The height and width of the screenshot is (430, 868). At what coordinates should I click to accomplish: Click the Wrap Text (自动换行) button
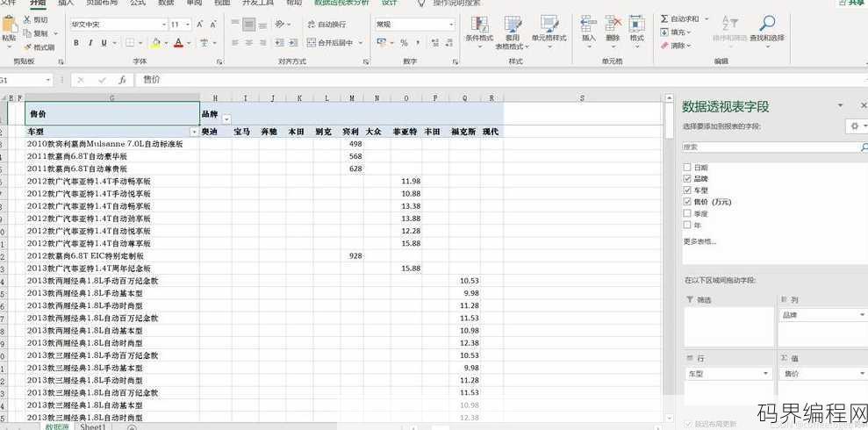click(x=326, y=25)
